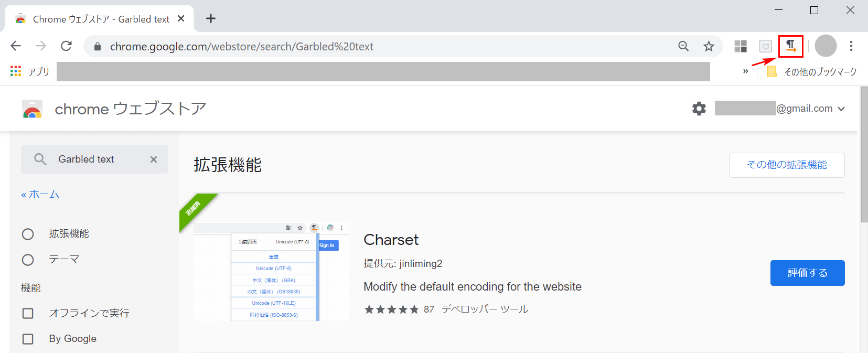Select the 拡張機能 radio filter

click(28, 234)
